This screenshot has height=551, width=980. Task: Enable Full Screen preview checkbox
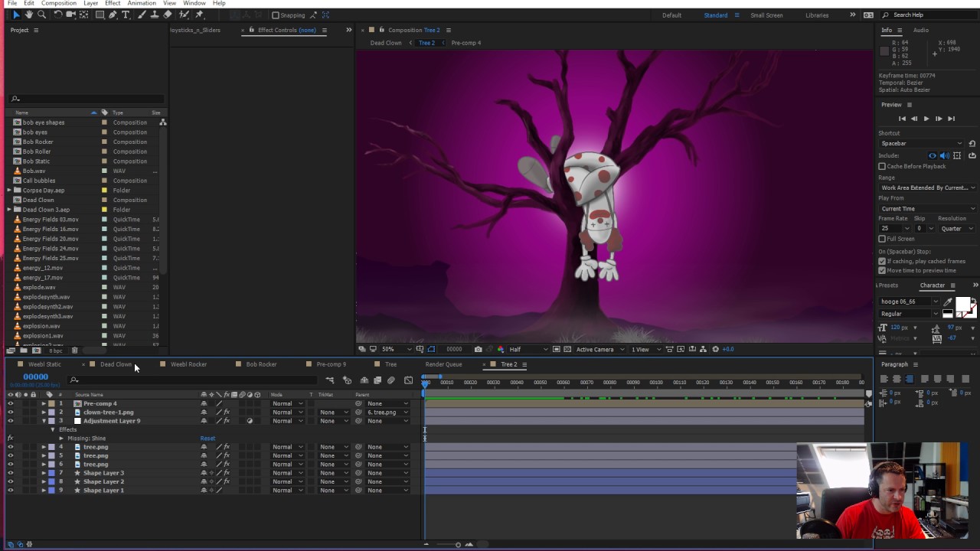[882, 239]
